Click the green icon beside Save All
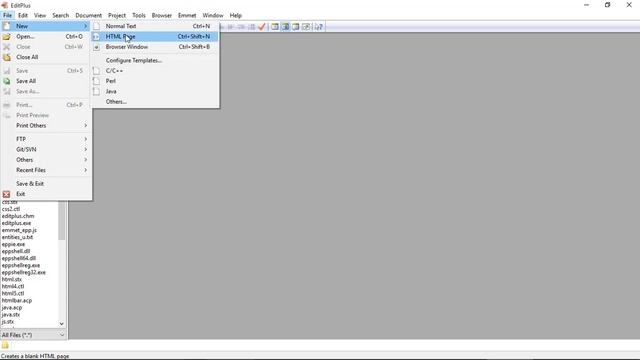The height and width of the screenshot is (360, 640). pyautogui.click(x=7, y=81)
